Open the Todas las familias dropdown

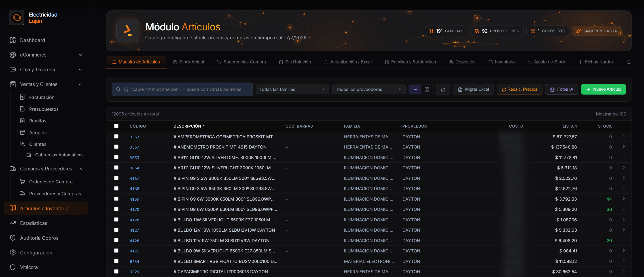pyautogui.click(x=292, y=89)
